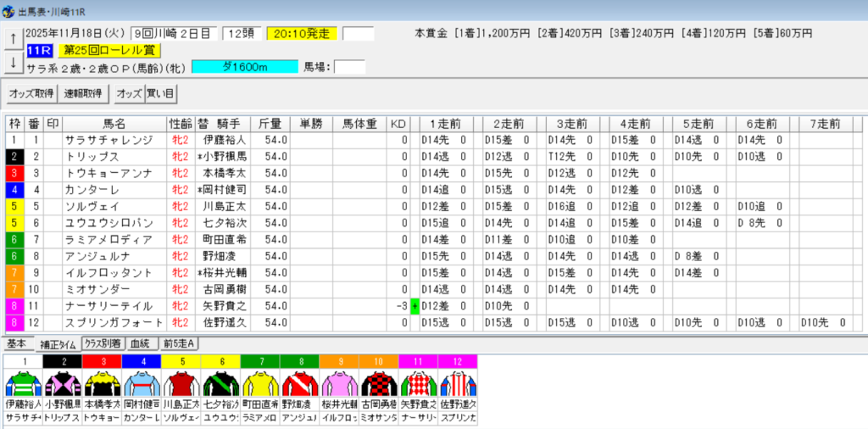
Task: Click the empty box beside 20:10発走
Action: tap(359, 34)
